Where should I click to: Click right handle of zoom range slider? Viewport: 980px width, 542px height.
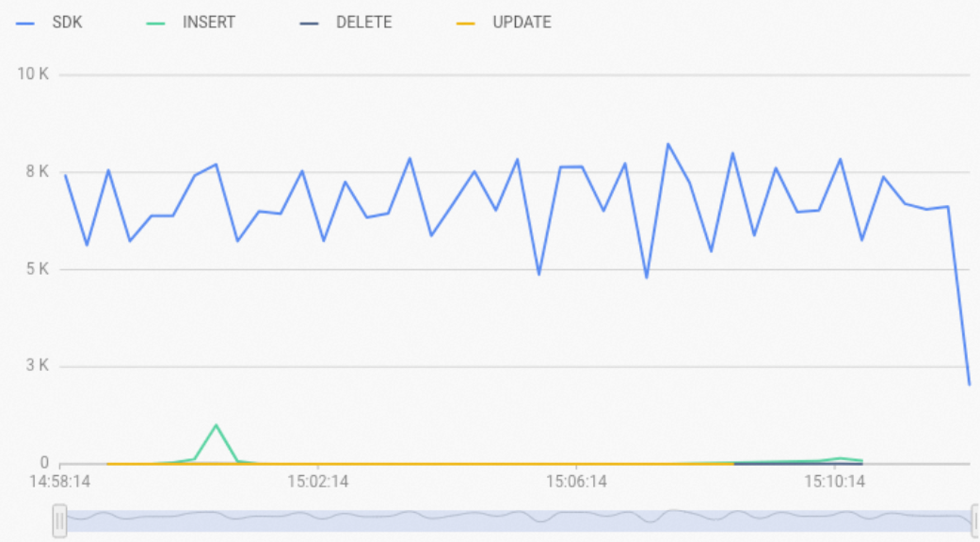click(975, 520)
